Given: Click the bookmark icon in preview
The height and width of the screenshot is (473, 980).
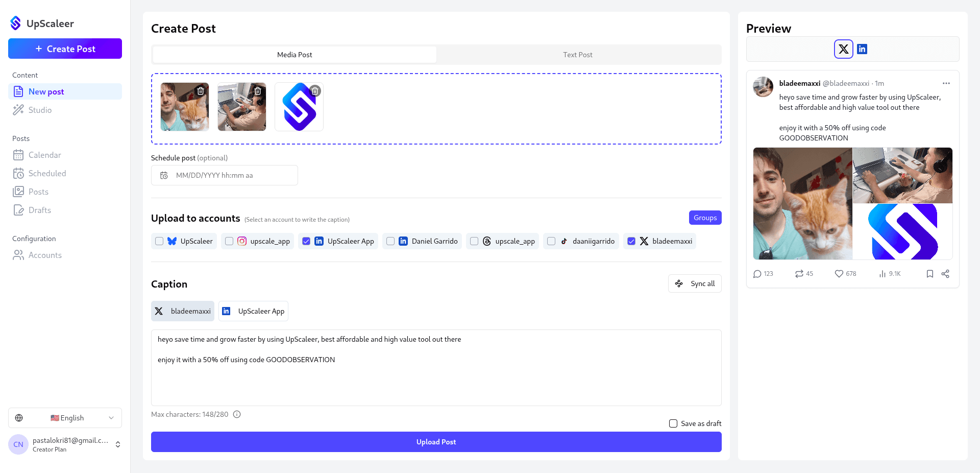Looking at the screenshot, I should click(x=930, y=274).
